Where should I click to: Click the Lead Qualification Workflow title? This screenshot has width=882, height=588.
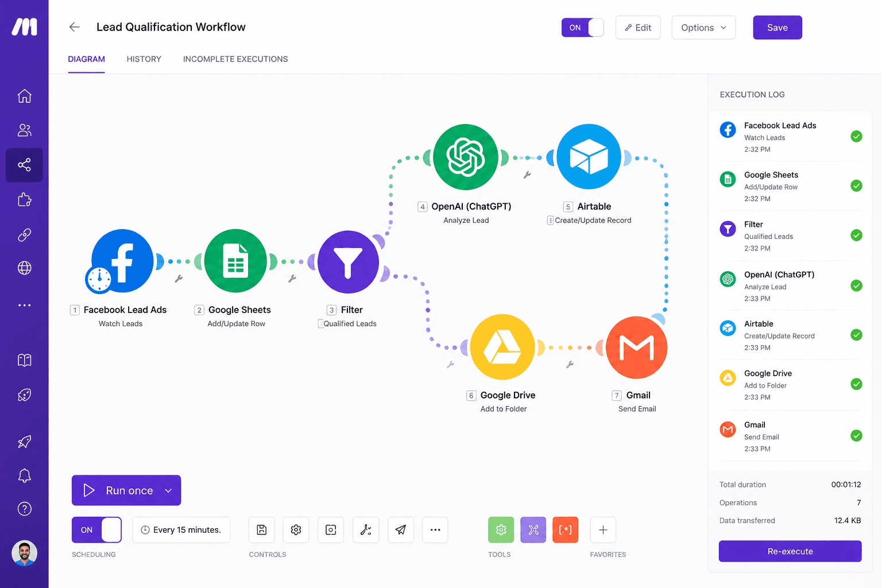171,27
